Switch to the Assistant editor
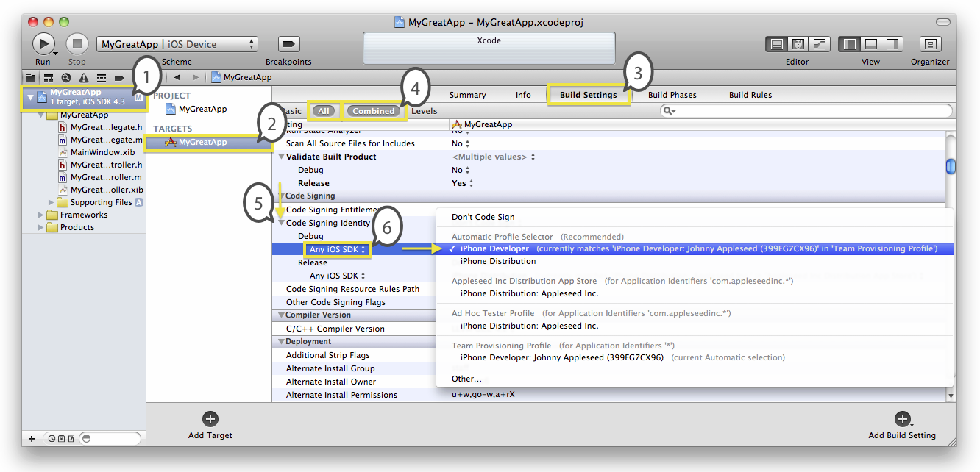 click(798, 44)
